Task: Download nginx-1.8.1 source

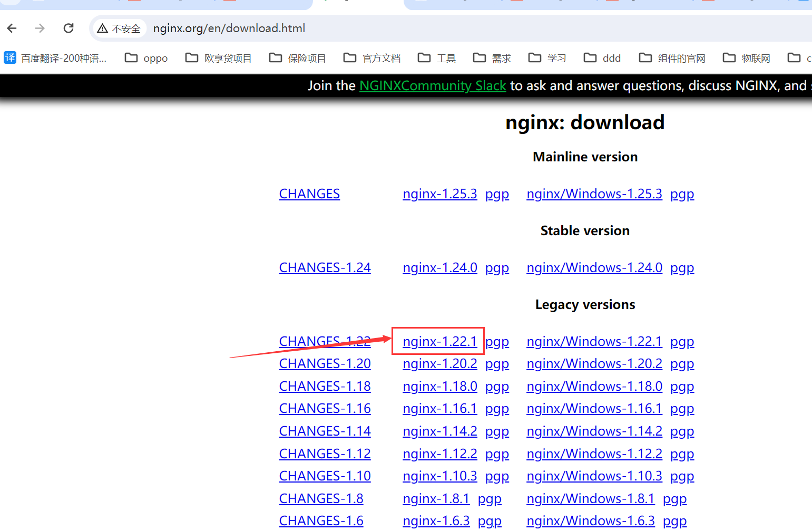Action: pyautogui.click(x=436, y=499)
